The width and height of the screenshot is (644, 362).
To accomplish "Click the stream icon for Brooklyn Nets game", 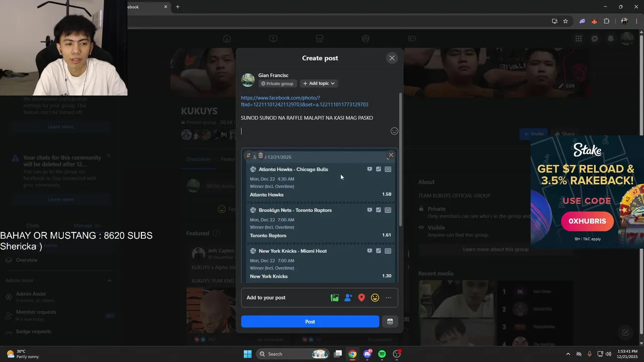I will [x=369, y=210].
